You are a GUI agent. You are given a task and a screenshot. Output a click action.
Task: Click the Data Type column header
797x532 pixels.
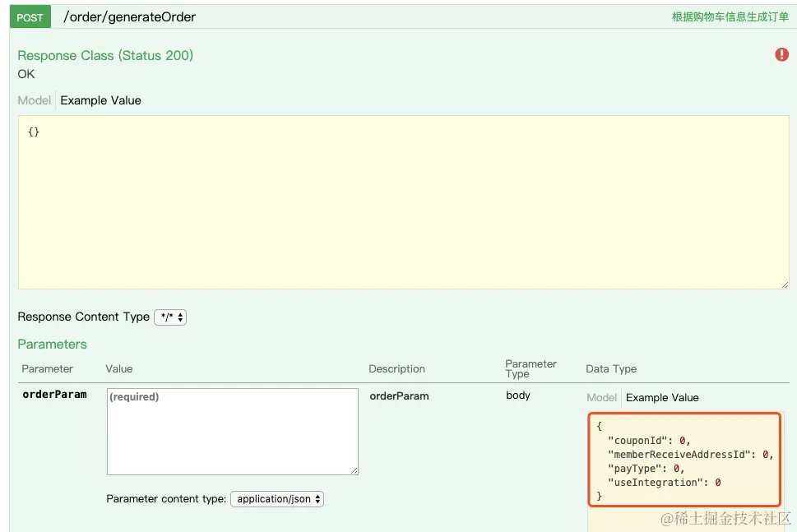611,369
